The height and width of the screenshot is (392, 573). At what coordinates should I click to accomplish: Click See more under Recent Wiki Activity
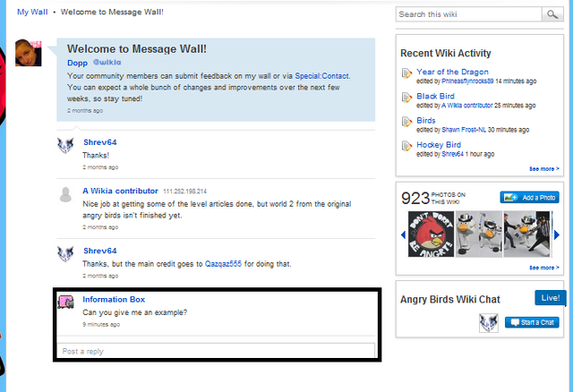pos(544,169)
